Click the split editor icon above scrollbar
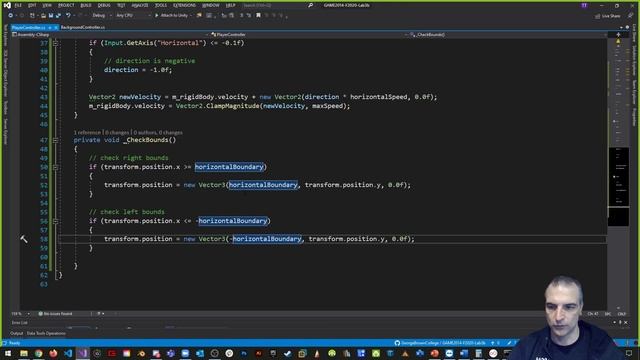640x360 pixels. [x=618, y=35]
